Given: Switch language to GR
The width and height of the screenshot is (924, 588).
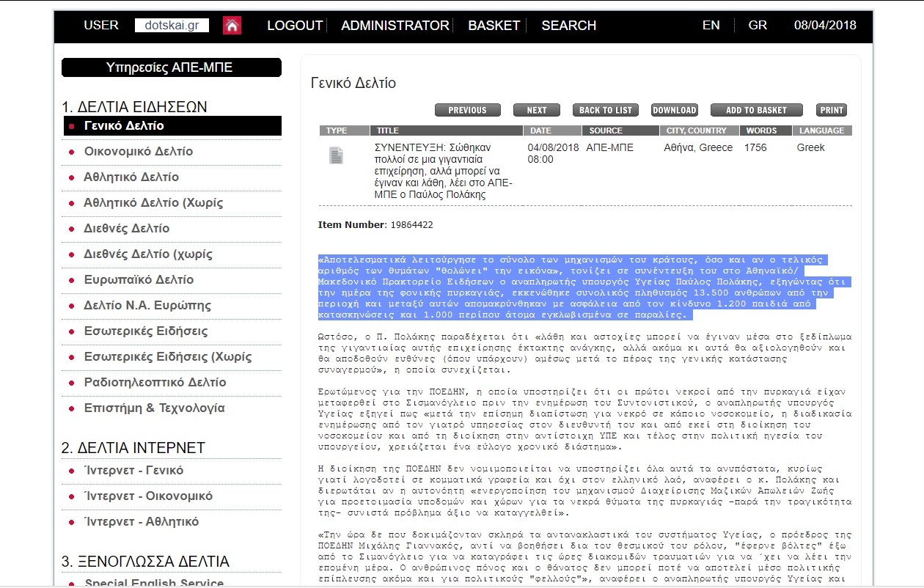Looking at the screenshot, I should pos(758,26).
